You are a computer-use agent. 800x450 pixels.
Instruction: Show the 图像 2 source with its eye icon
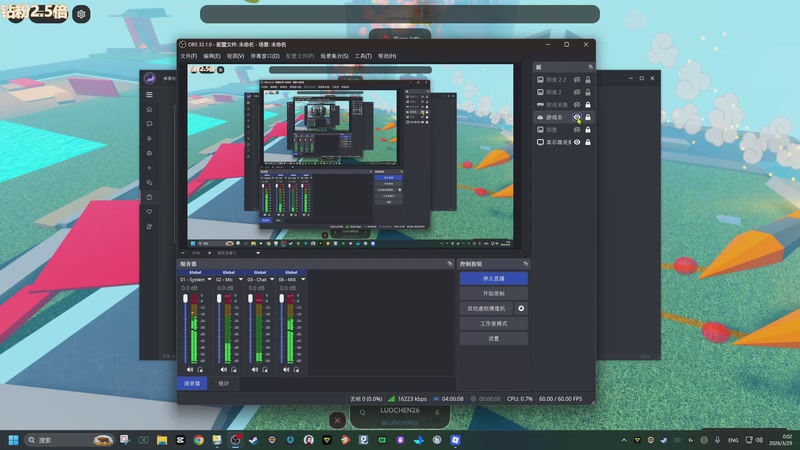(x=577, y=92)
